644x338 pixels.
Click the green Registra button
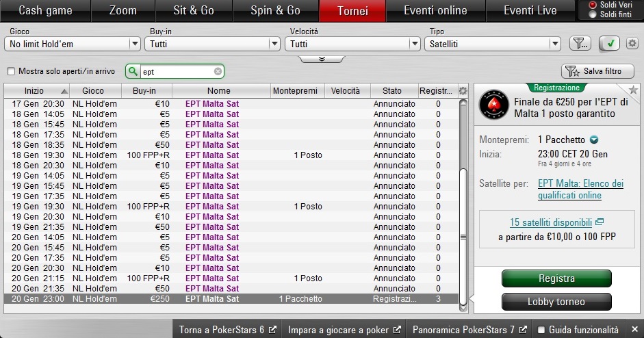[556, 278]
